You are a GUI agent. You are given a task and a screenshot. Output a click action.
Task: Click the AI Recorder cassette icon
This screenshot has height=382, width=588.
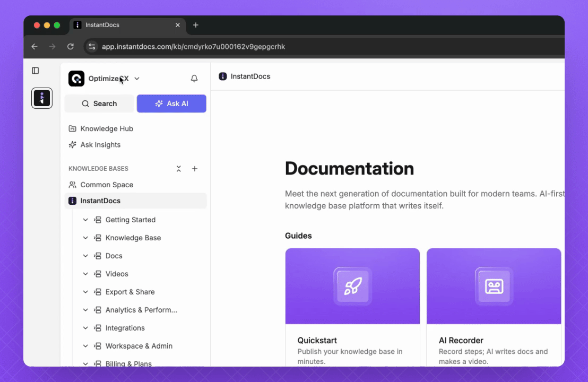pyautogui.click(x=494, y=286)
